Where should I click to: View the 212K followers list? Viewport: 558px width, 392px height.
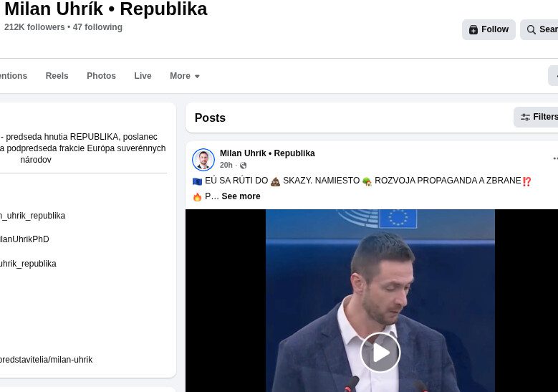34,27
